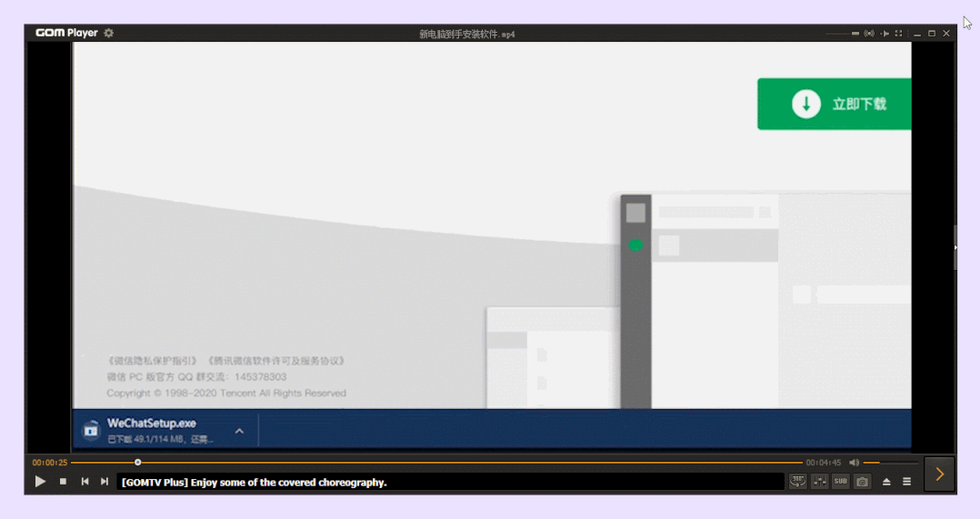Viewport: 980px width, 519px height.
Task: Skip to the previous track
Action: [x=85, y=482]
